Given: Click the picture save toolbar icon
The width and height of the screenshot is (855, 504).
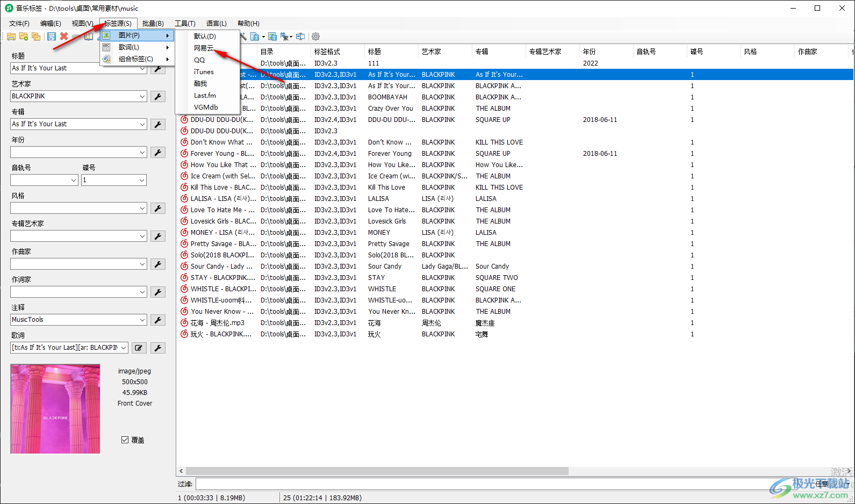Looking at the screenshot, I should (x=272, y=37).
